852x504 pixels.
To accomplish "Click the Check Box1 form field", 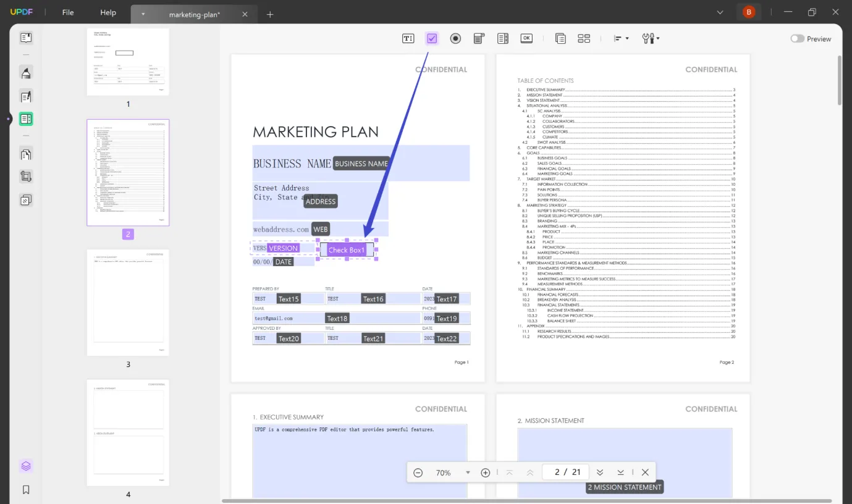I will (347, 250).
